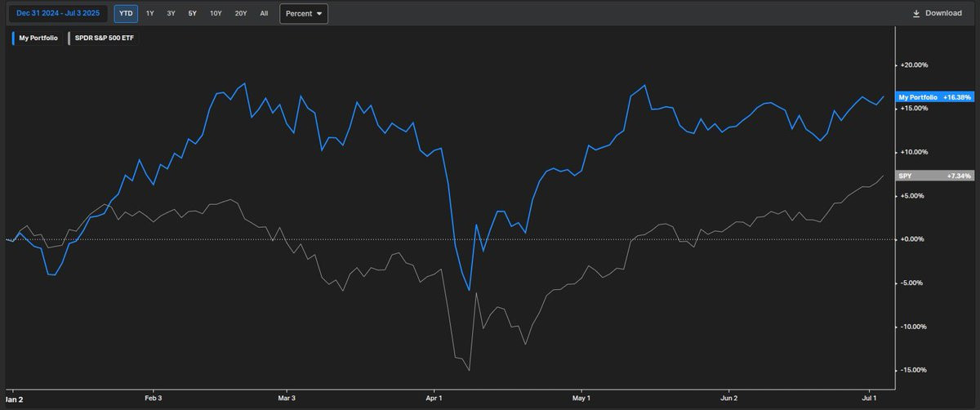Click the Percent dropdown arrow
This screenshot has height=410, width=980.
click(x=318, y=14)
